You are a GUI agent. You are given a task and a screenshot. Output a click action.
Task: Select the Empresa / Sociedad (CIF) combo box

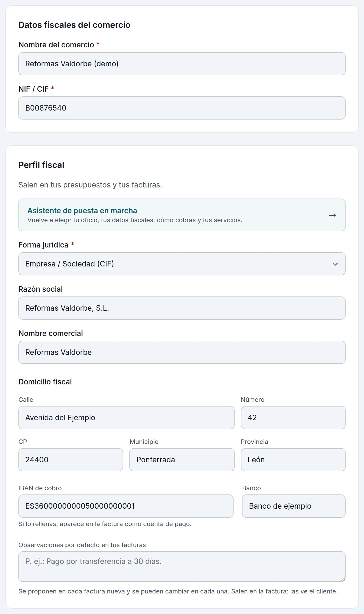[x=182, y=264]
